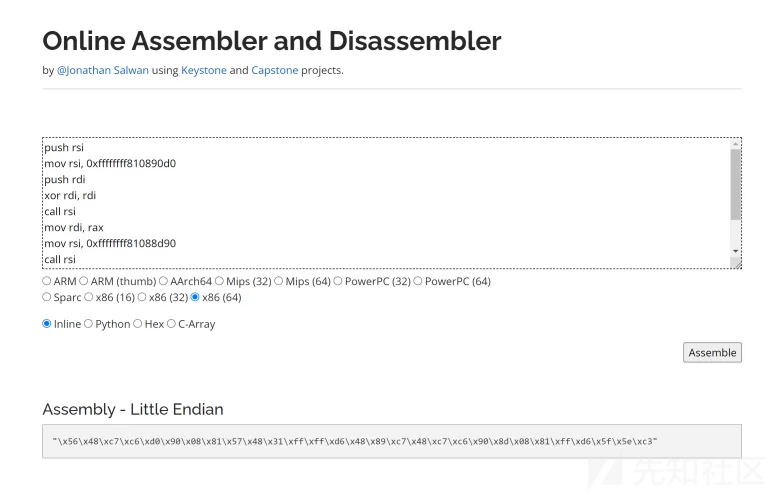Click inside the assembly code text area
The height and width of the screenshot is (495, 783).
[387, 203]
